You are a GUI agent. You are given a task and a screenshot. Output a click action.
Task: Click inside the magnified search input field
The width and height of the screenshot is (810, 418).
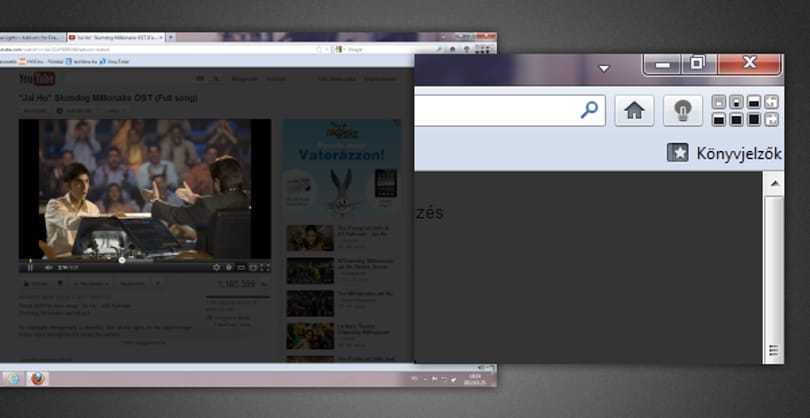509,110
